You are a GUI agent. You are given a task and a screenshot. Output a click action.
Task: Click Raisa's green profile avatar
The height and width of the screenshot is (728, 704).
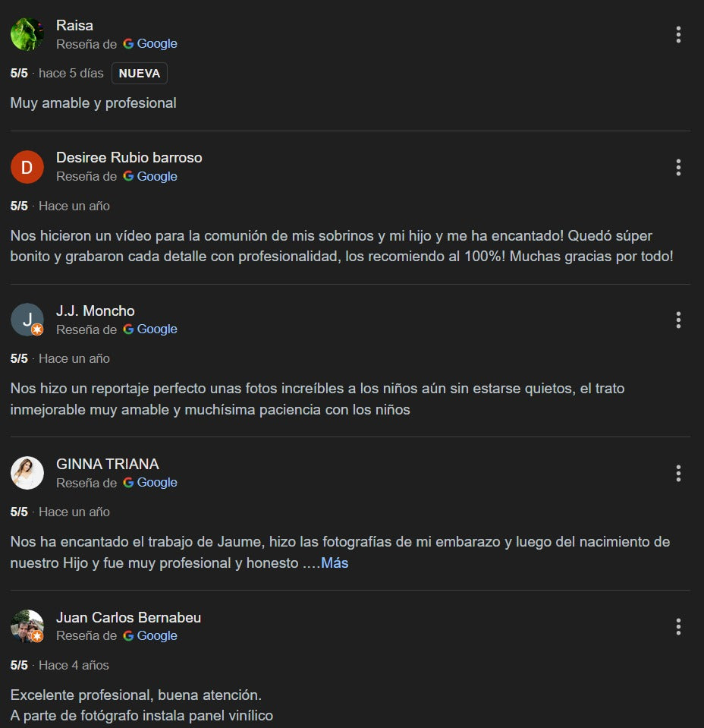pos(27,34)
